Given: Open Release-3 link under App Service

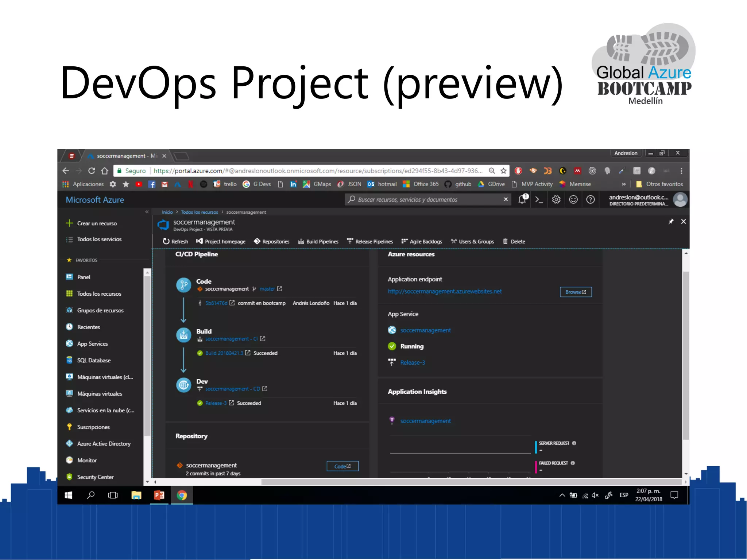Looking at the screenshot, I should (413, 362).
